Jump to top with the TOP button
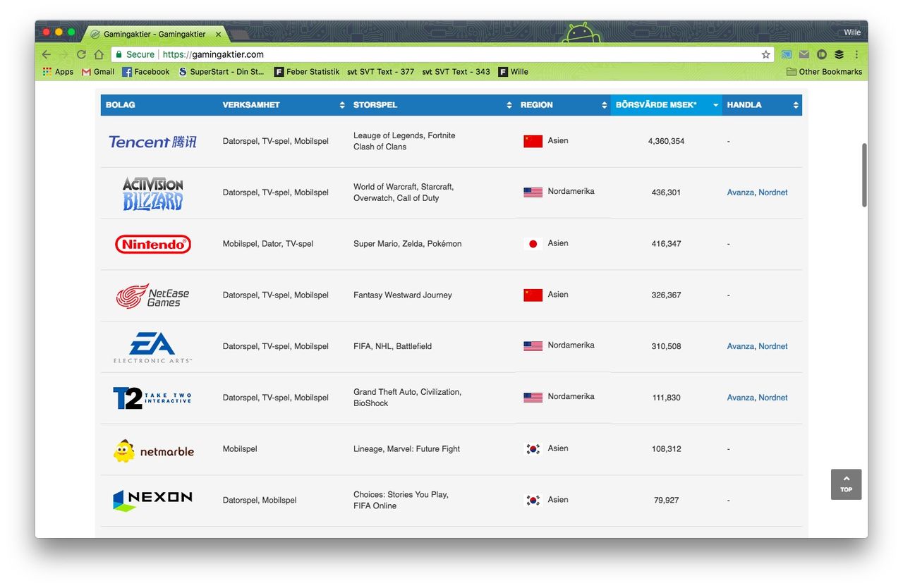Image resolution: width=903 pixels, height=588 pixels. [x=846, y=484]
